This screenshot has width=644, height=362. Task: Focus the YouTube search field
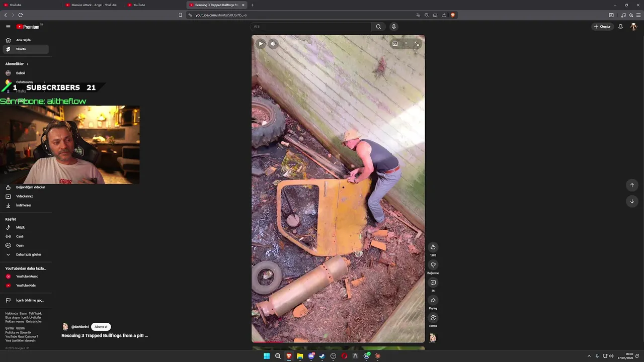pos(311,27)
